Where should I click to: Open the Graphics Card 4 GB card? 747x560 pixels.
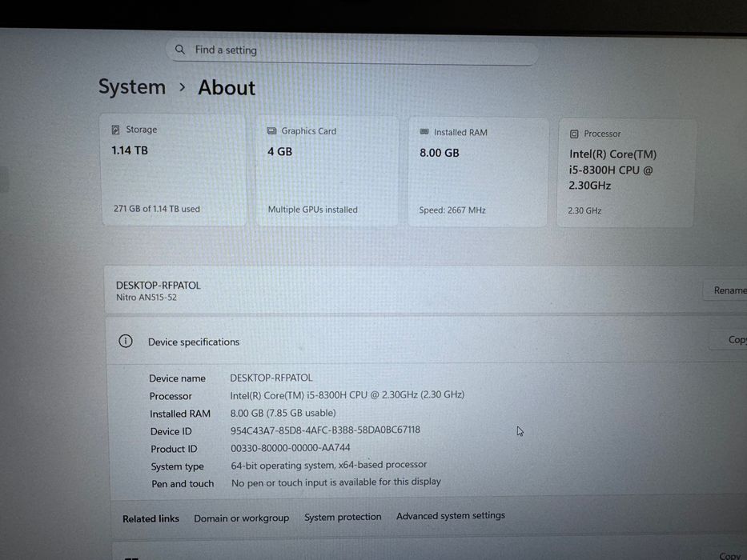click(x=327, y=171)
